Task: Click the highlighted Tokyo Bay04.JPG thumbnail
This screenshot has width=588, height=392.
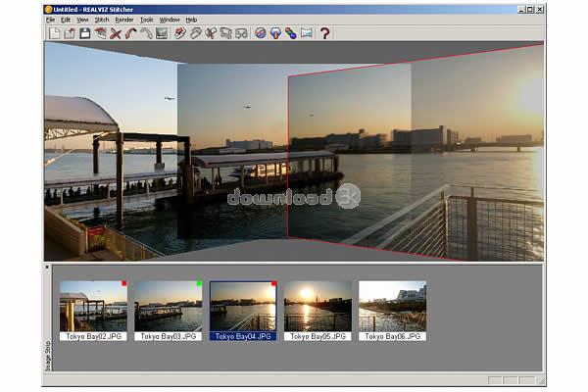Action: click(243, 306)
